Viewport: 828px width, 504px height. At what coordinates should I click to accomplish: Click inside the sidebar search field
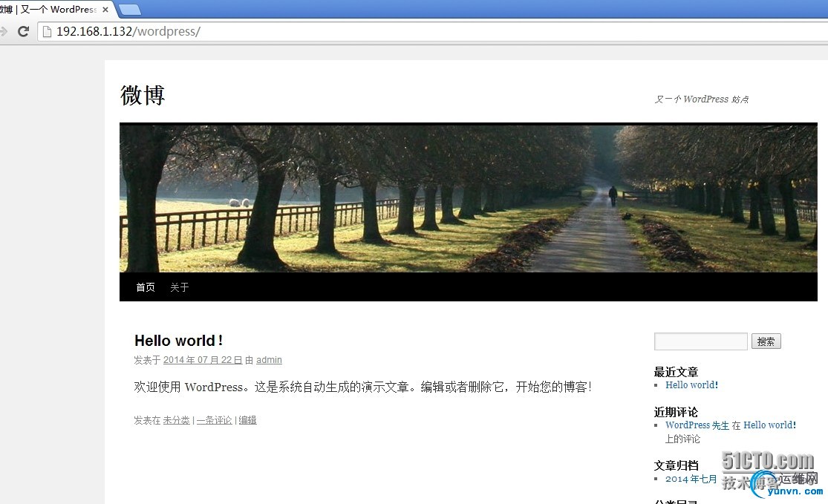tap(701, 341)
